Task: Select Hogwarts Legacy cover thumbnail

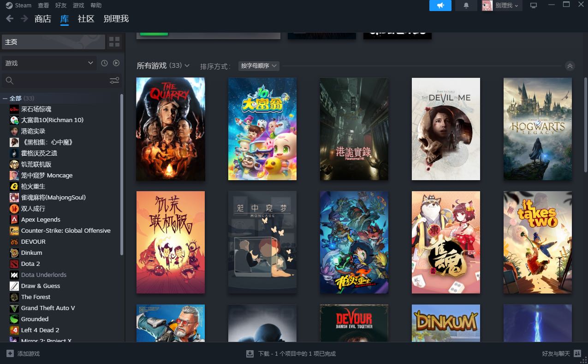Action: [537, 129]
